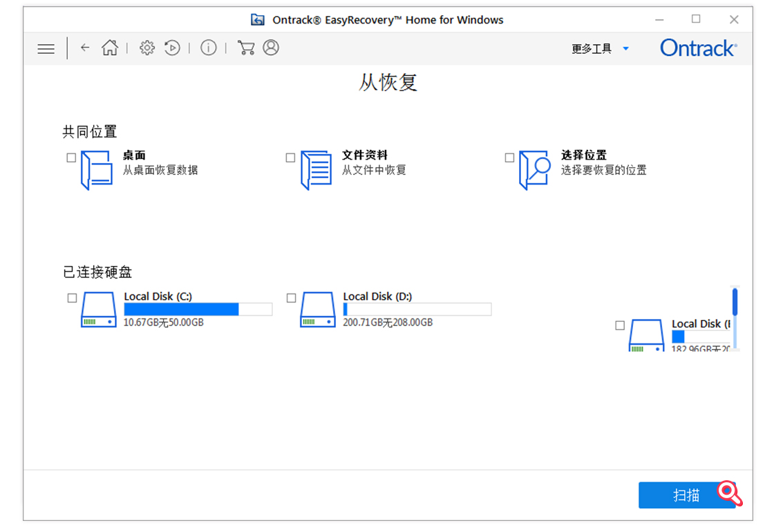Click the Local Disk (D:) drive icon

tap(318, 310)
